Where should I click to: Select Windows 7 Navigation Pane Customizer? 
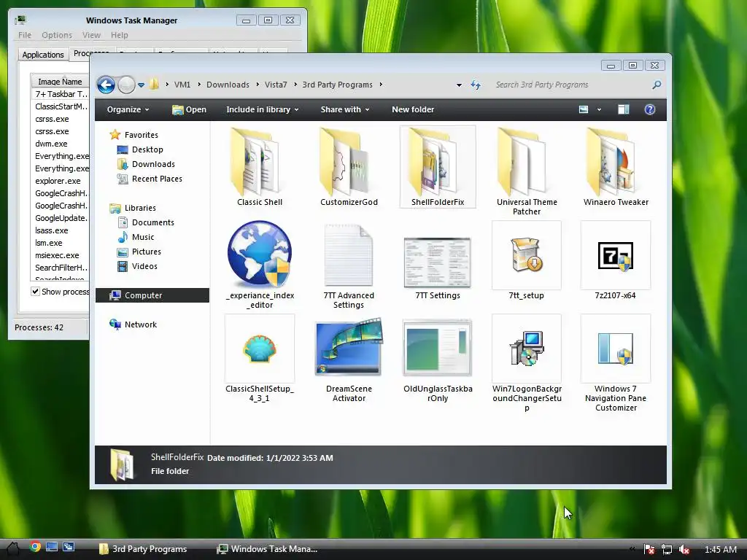(616, 362)
